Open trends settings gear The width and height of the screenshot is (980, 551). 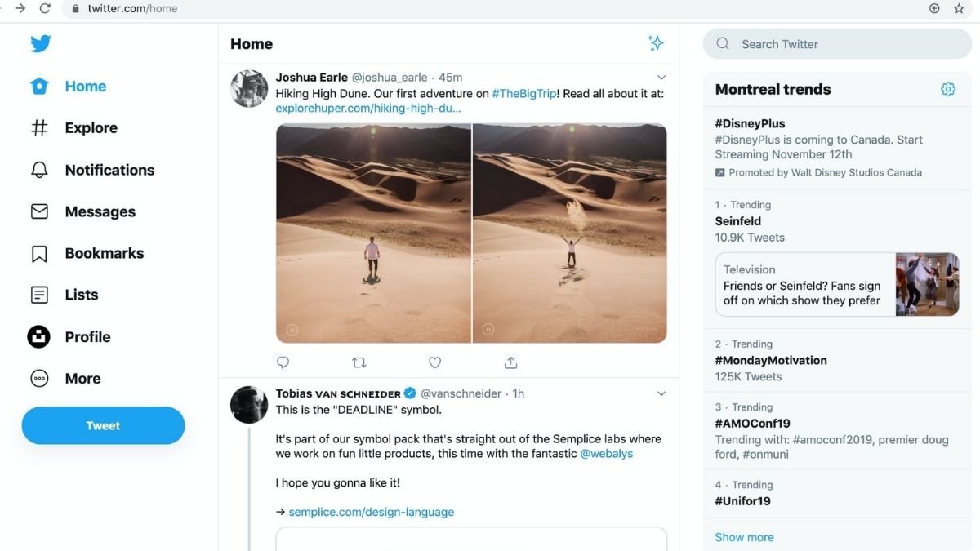point(947,89)
